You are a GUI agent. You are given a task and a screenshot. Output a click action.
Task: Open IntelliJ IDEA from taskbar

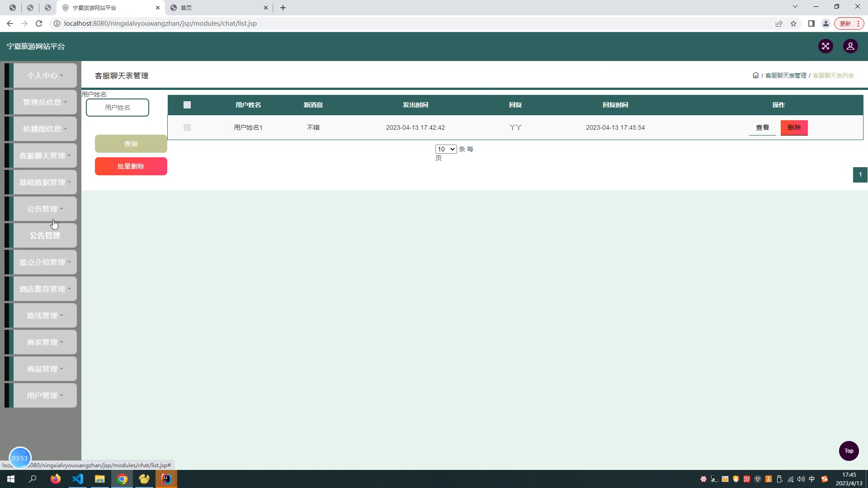[166, 479]
